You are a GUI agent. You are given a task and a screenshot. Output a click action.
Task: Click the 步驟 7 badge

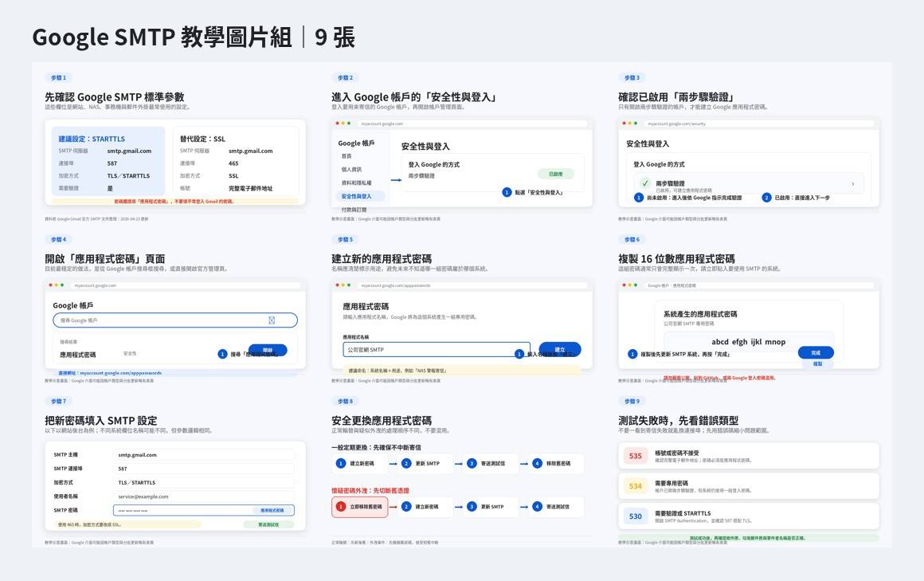[x=58, y=401]
